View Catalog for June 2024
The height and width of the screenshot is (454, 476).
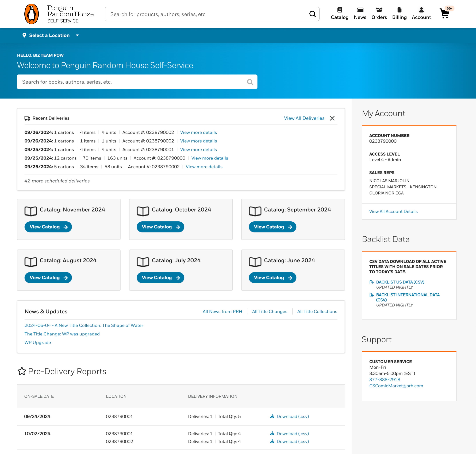(272, 278)
